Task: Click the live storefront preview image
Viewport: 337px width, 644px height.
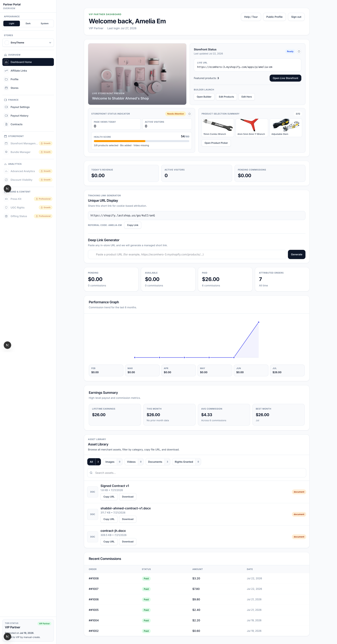Action: click(137, 74)
